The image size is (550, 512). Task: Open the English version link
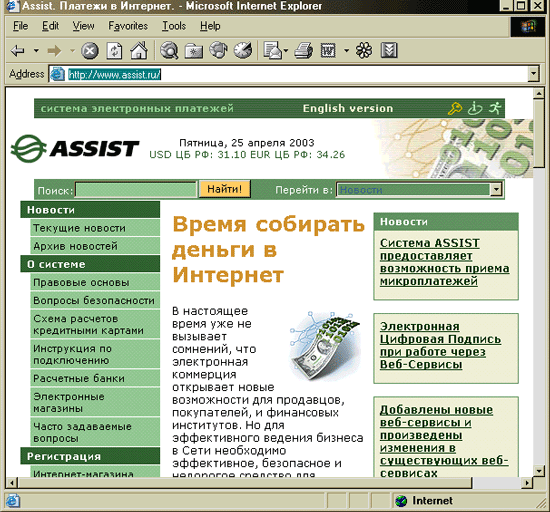click(x=348, y=108)
